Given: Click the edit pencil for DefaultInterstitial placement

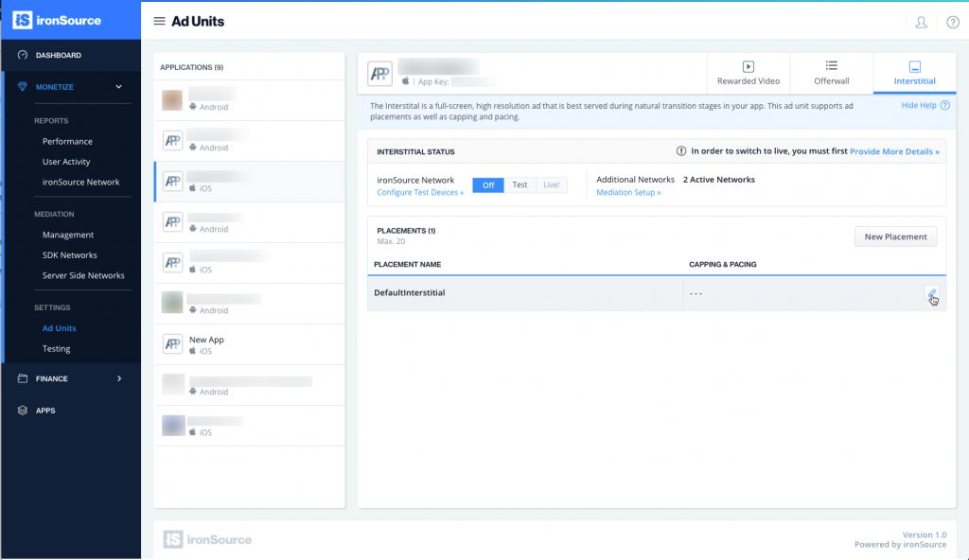Looking at the screenshot, I should click(x=931, y=293).
